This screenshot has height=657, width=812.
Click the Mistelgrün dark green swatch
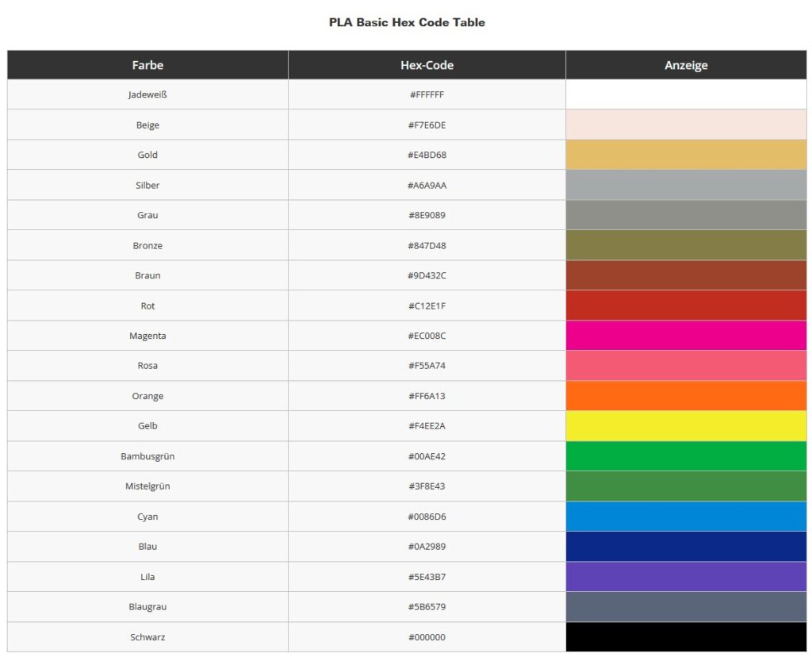[x=686, y=486]
